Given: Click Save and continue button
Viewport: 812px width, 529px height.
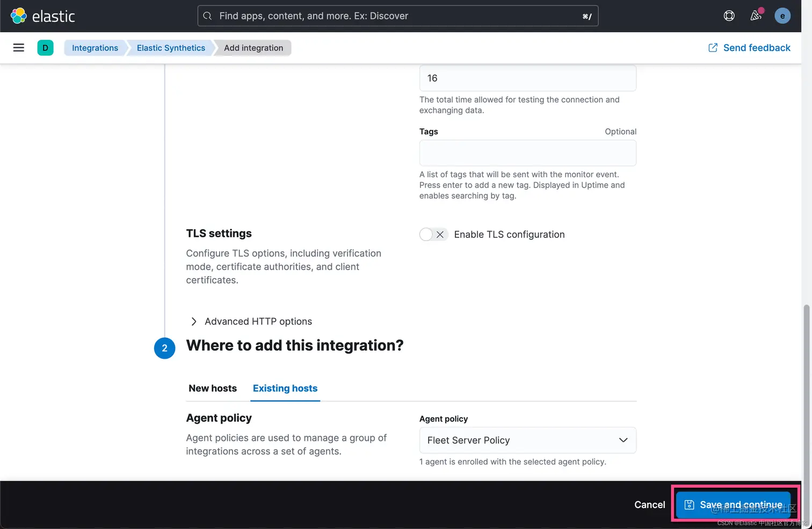Looking at the screenshot, I should (x=734, y=505).
